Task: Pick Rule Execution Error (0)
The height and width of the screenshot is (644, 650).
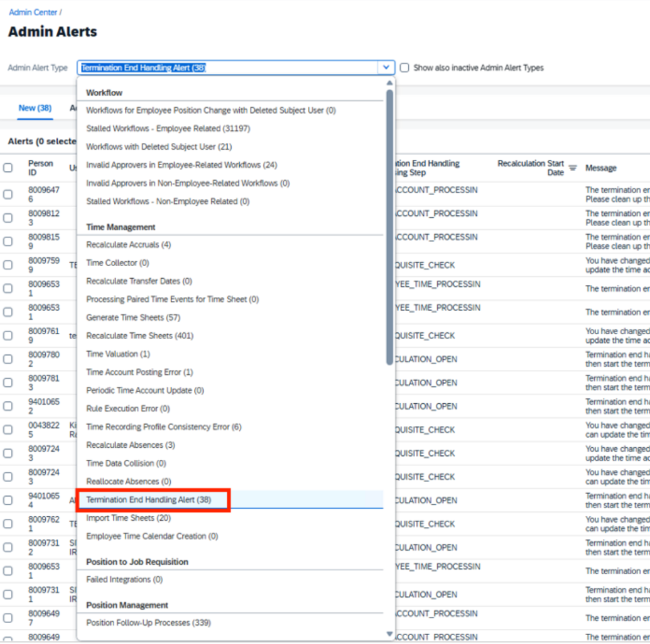Action: 230,409
